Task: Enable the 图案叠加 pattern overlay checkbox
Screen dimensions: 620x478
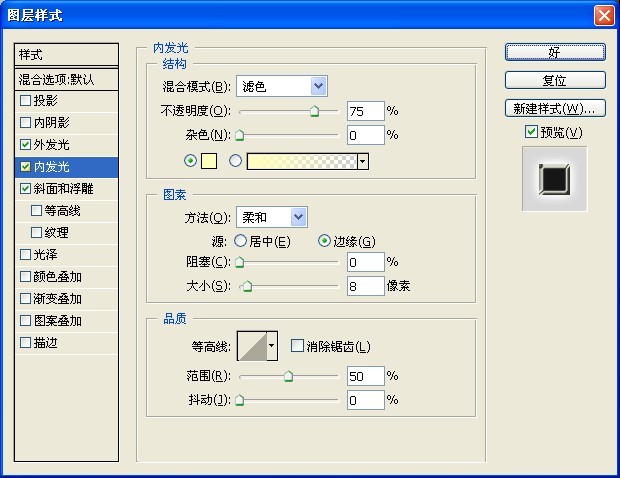Action: tap(25, 321)
